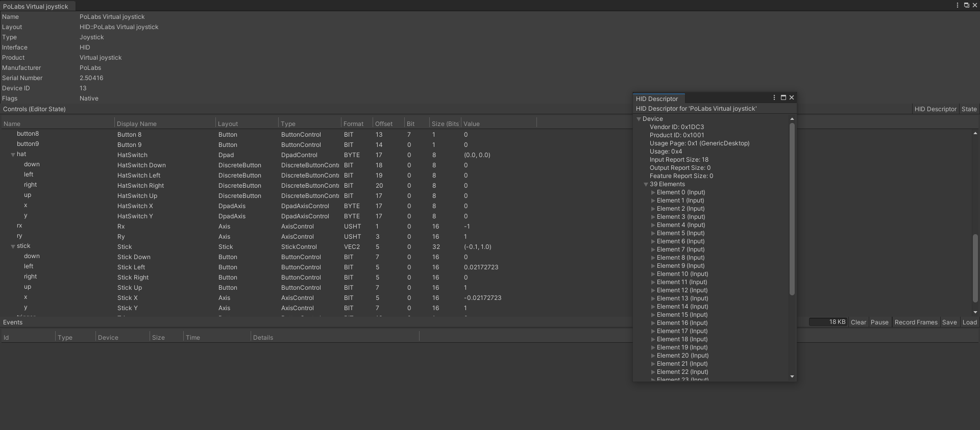Click the 18 KB event buffer size field
The width and height of the screenshot is (980, 430).
click(828, 322)
